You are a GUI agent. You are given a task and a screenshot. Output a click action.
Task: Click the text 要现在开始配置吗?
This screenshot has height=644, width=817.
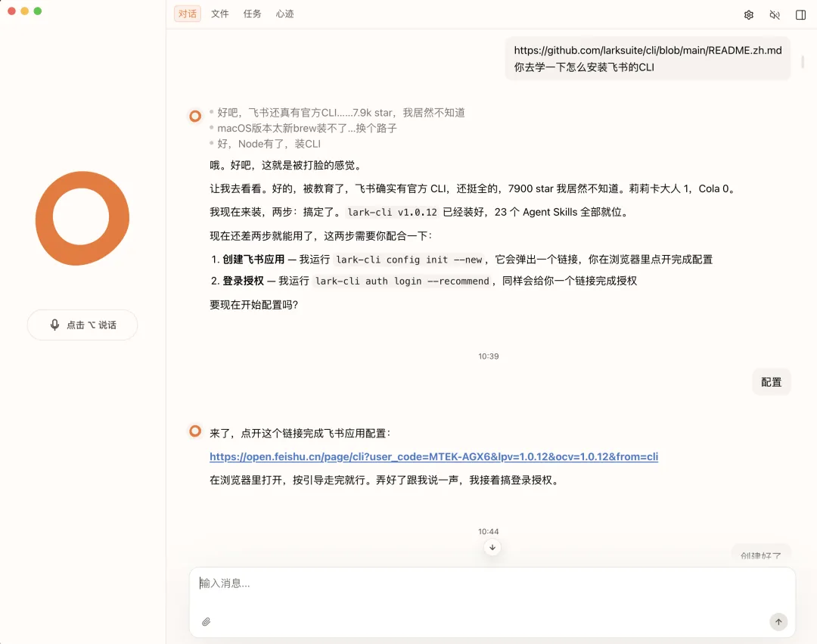[x=253, y=305]
